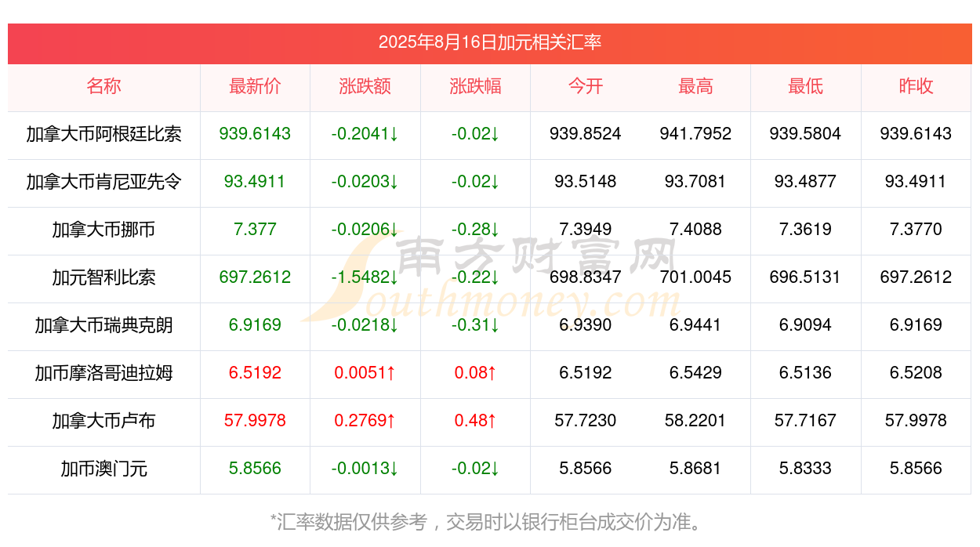The width and height of the screenshot is (980, 547).
Task: Click latest price 697.2612 in green
Action: click(255, 277)
